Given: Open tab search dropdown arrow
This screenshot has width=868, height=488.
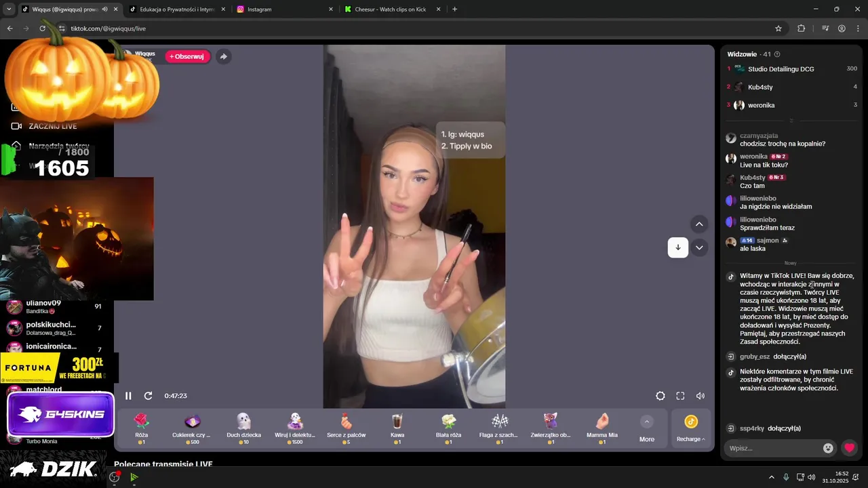Looking at the screenshot, I should click(x=9, y=9).
